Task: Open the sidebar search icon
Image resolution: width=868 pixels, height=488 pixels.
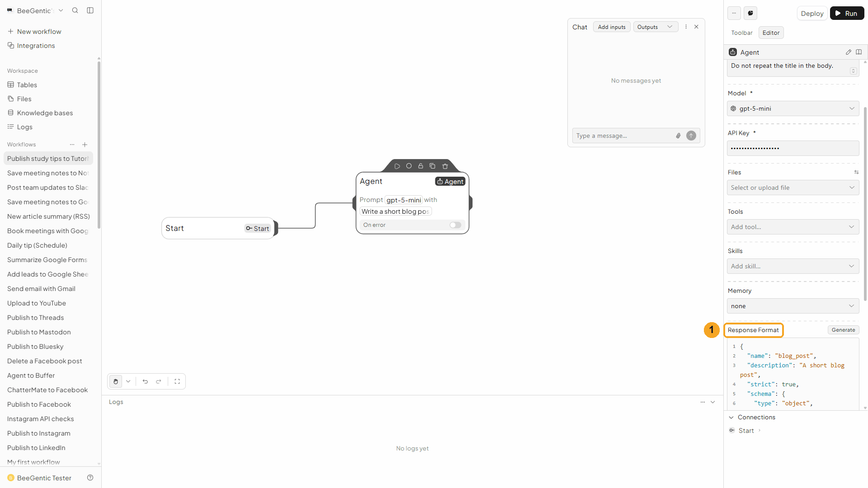Action: pyautogui.click(x=75, y=10)
